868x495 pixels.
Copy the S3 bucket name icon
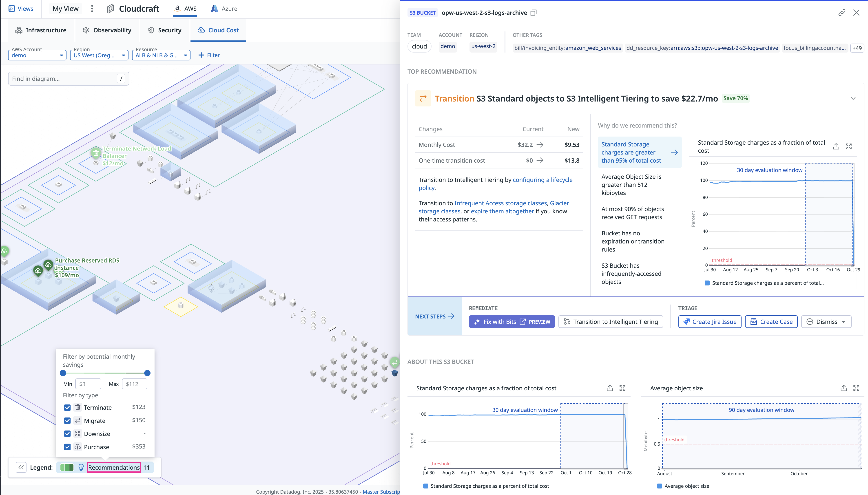point(534,13)
